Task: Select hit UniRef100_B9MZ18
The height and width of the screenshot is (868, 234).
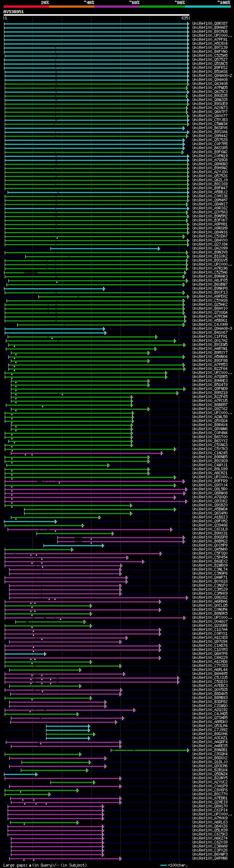Action: click(x=210, y=393)
